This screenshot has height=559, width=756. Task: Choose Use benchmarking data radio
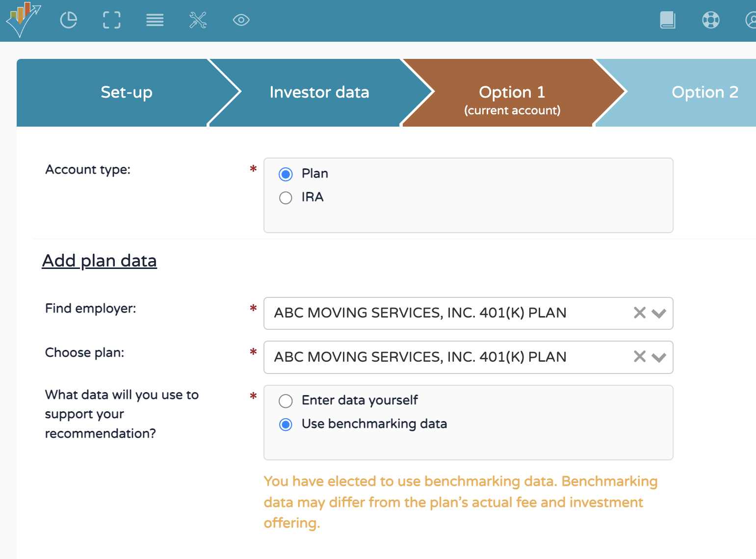286,425
